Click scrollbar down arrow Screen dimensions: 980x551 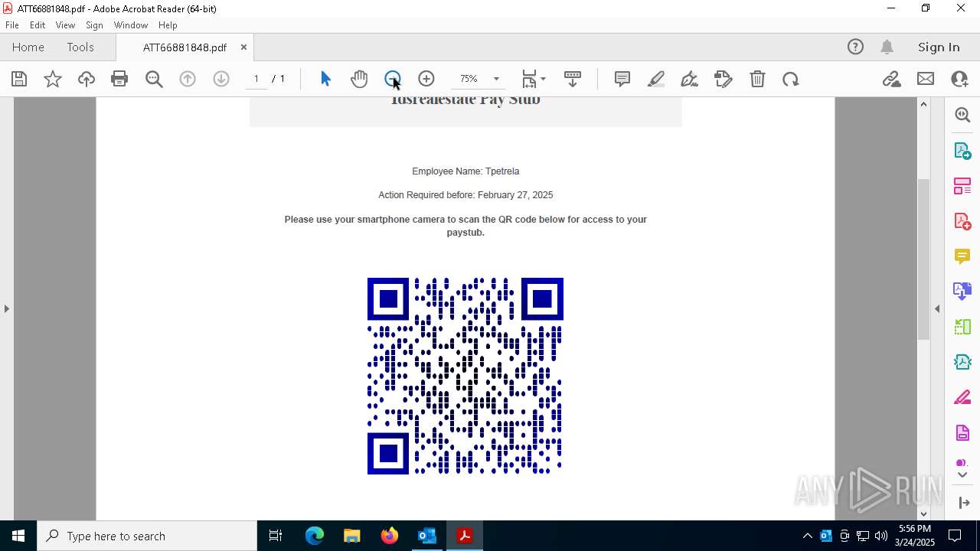pyautogui.click(x=923, y=514)
